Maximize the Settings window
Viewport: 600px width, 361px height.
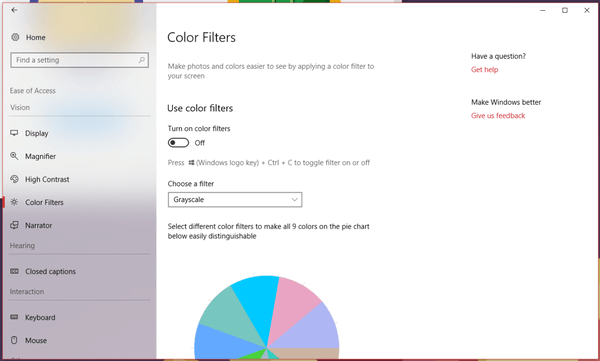tap(565, 10)
